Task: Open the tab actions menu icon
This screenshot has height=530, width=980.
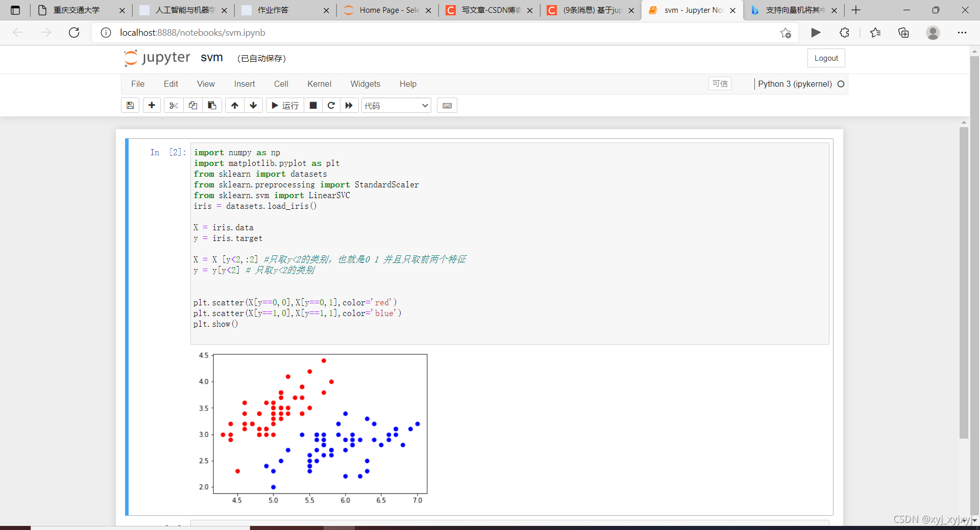Action: click(x=15, y=10)
